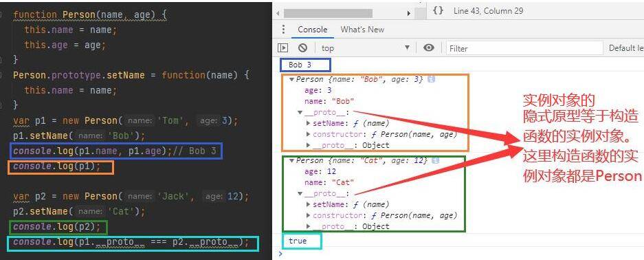644x260 pixels.
Task: Click the horizontal scrollbar above the console tabs
Action: tap(328, 14)
